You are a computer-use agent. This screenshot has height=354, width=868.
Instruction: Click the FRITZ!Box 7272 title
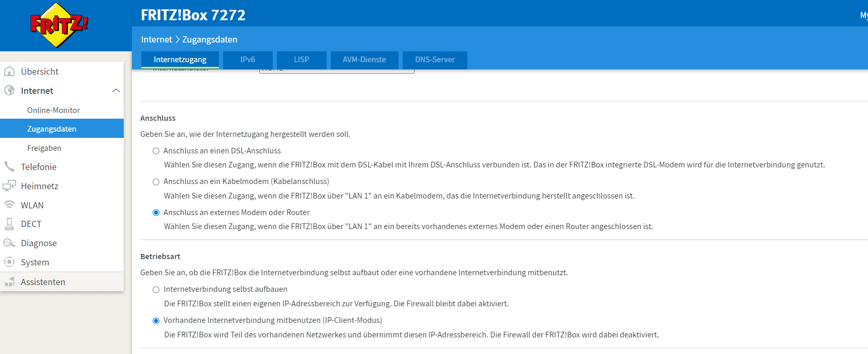193,15
